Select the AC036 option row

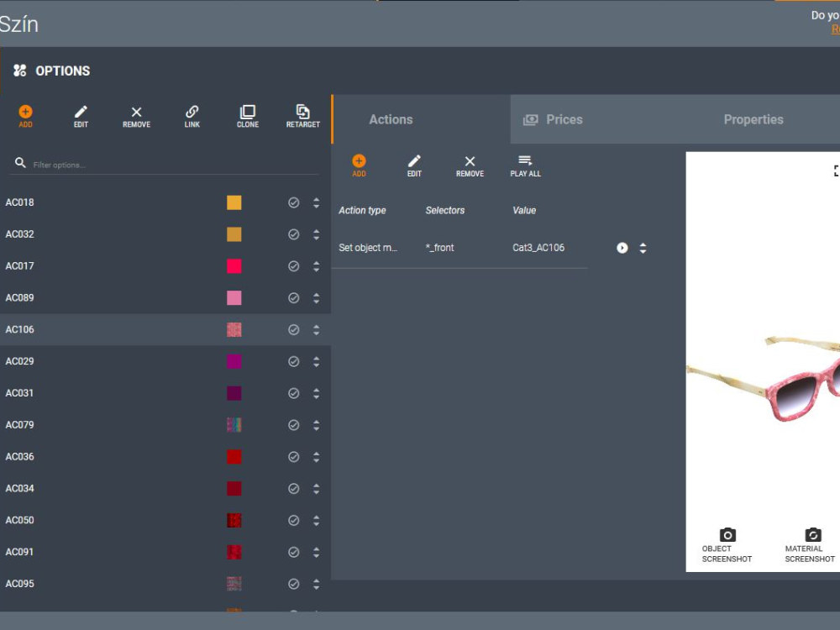[x=165, y=457]
